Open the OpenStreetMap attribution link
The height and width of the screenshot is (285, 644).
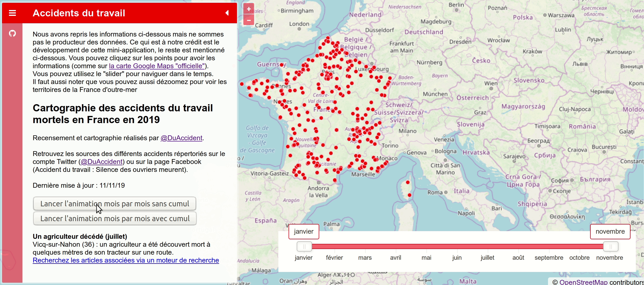583,282
